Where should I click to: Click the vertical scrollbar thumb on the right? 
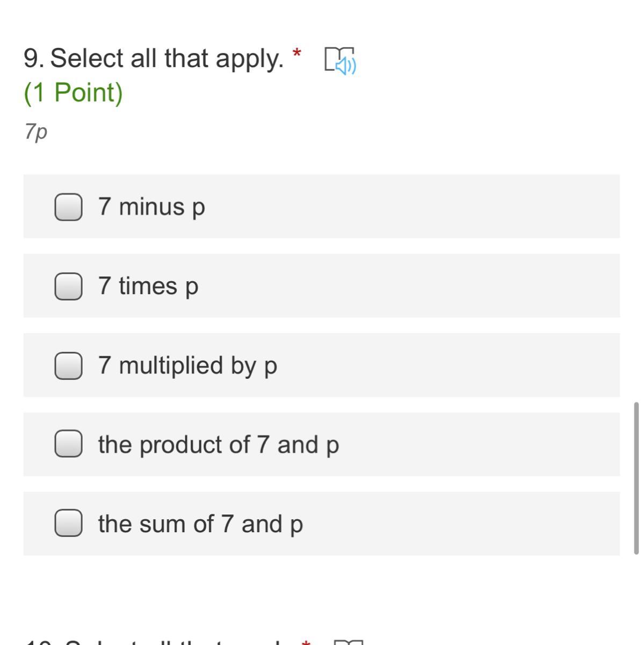(x=636, y=477)
